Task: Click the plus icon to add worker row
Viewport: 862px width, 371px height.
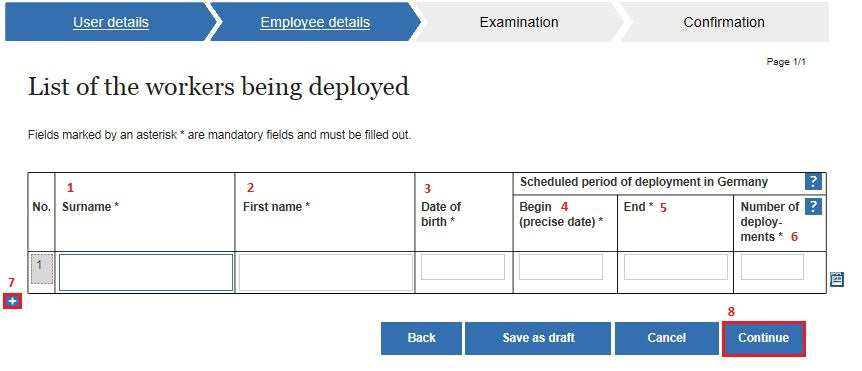Action: 12,301
